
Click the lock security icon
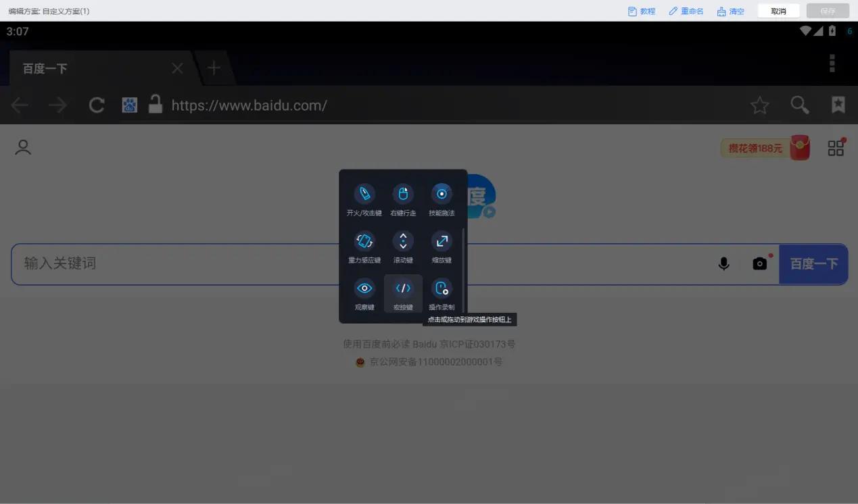point(156,103)
